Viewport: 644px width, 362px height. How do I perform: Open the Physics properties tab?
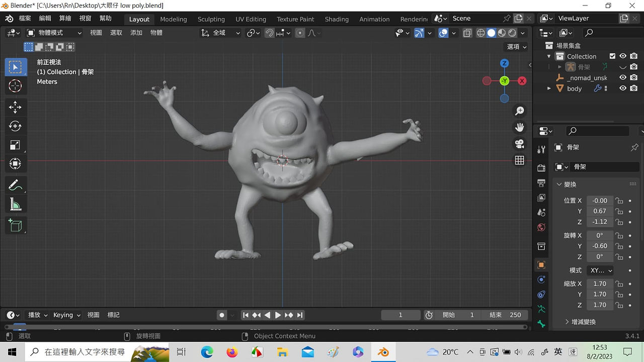[x=541, y=280]
